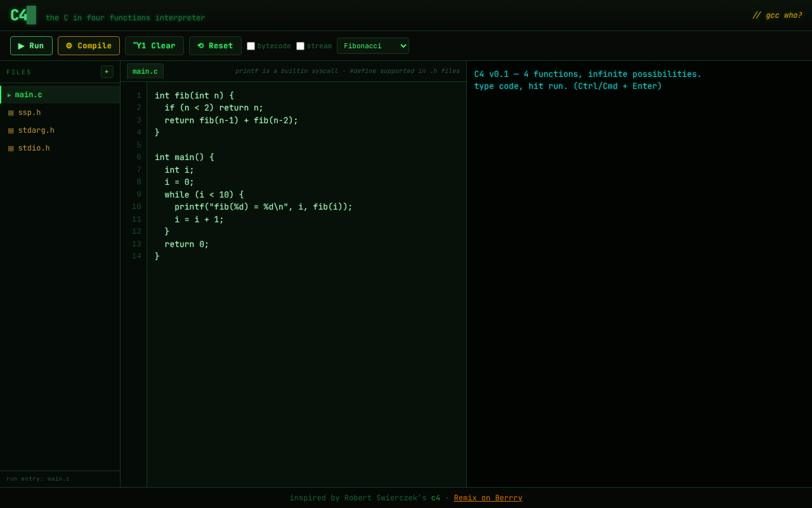
Task: Click the 'i = i + 1;' line
Action: 199,219
